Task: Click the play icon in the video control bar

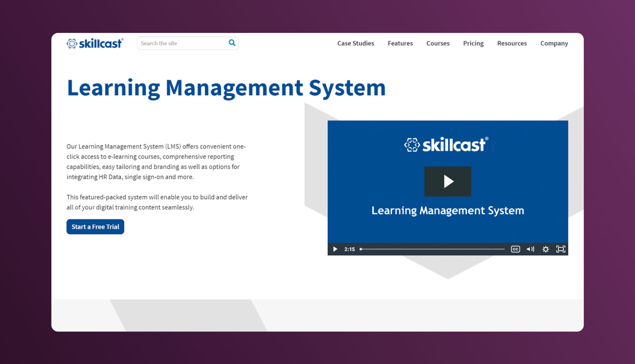Action: click(x=335, y=249)
